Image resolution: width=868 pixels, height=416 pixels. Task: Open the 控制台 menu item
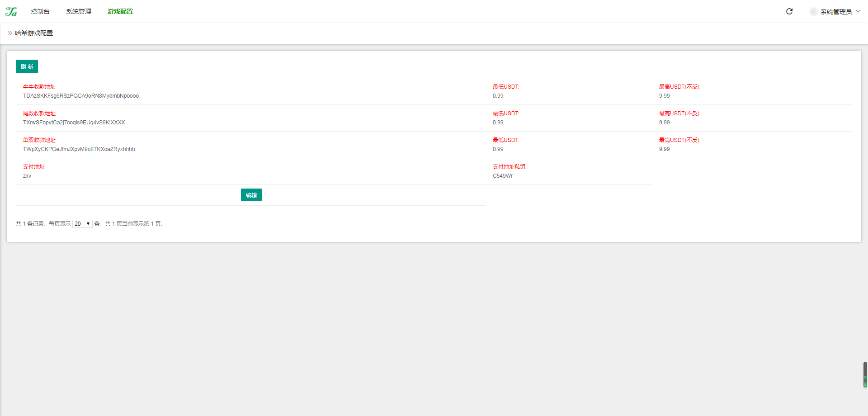[x=40, y=11]
